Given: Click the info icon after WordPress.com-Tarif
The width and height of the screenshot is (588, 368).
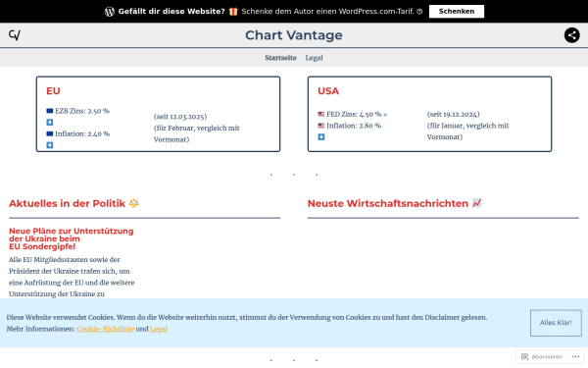Looking at the screenshot, I should pos(419,12).
